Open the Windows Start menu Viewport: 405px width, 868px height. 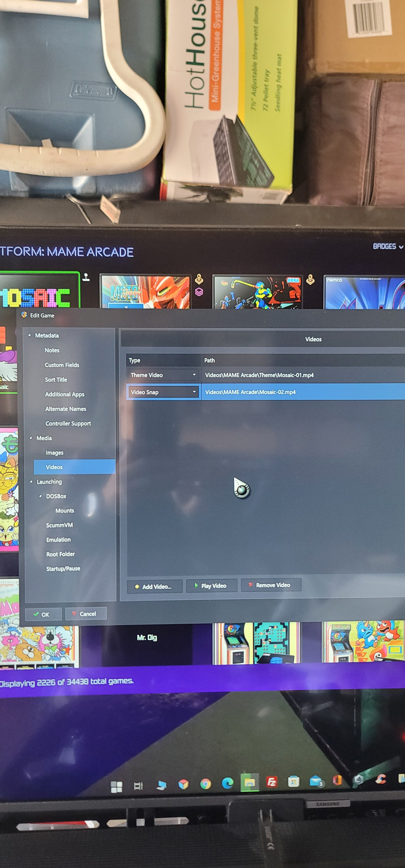coord(116,787)
